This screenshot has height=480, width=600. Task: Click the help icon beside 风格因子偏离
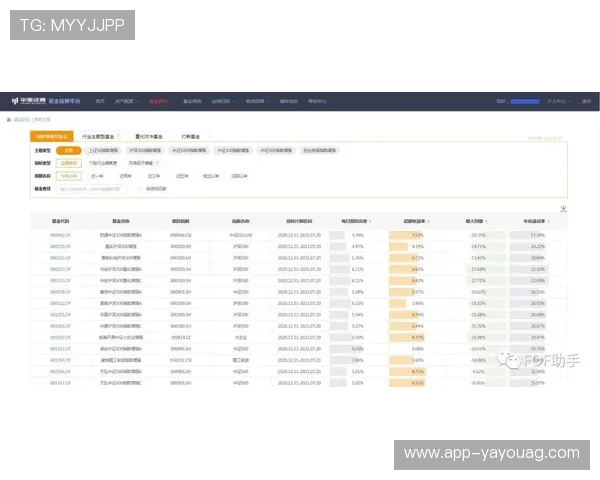click(157, 163)
